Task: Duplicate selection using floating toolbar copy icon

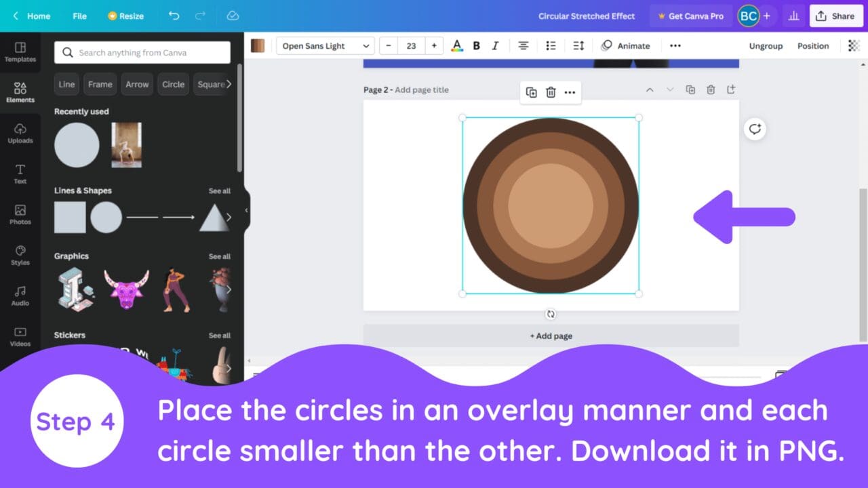Action: click(531, 92)
